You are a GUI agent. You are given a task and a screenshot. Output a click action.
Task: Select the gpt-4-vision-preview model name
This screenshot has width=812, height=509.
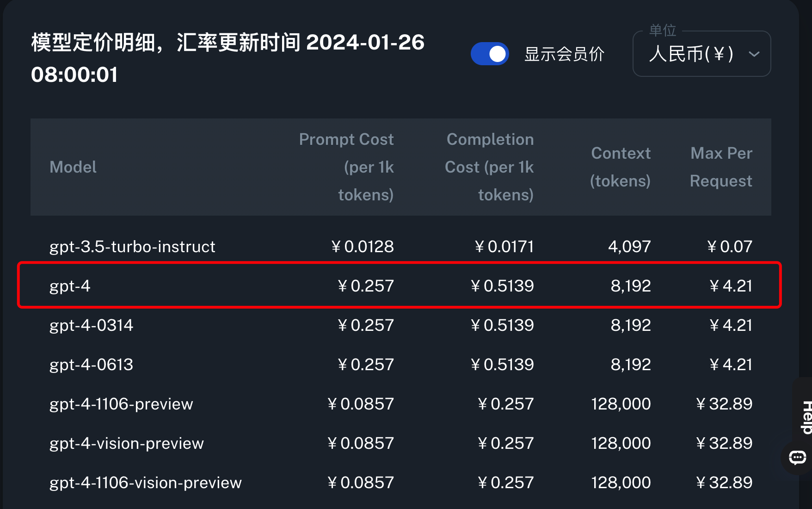(x=127, y=443)
